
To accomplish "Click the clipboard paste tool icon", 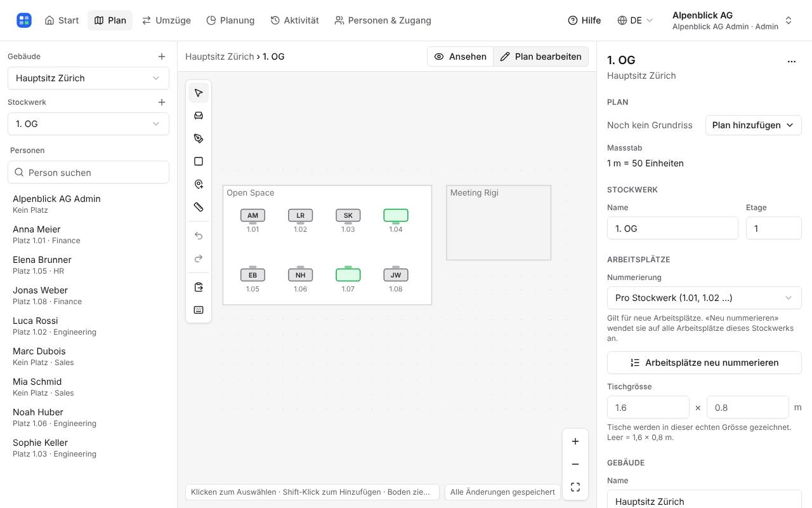I will coord(199,287).
